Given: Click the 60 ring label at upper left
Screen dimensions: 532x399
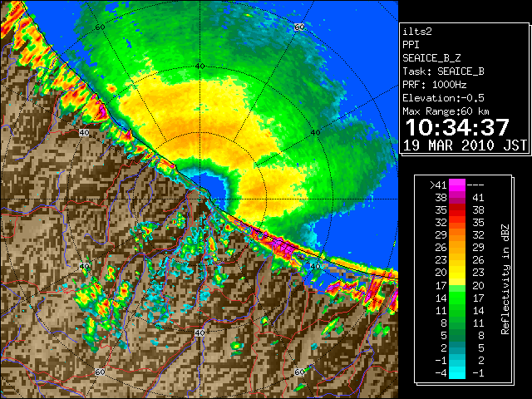Looking at the screenshot, I should coord(100,27).
